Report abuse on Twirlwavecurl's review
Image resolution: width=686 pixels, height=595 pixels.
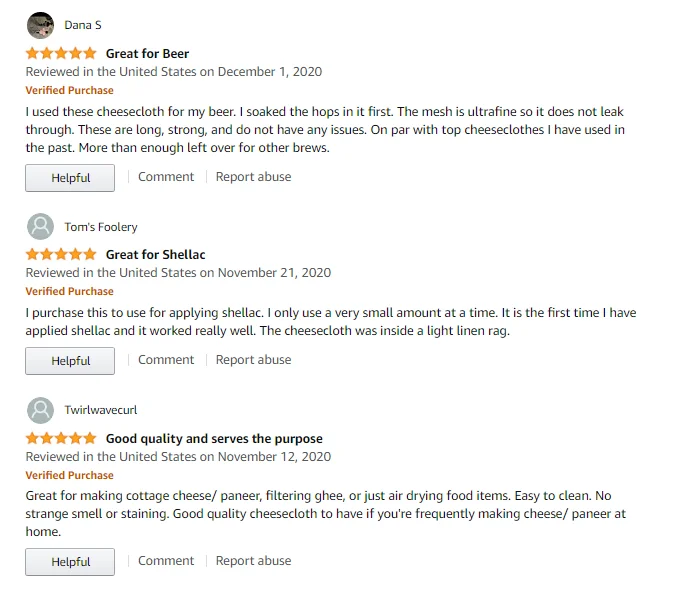coord(254,561)
